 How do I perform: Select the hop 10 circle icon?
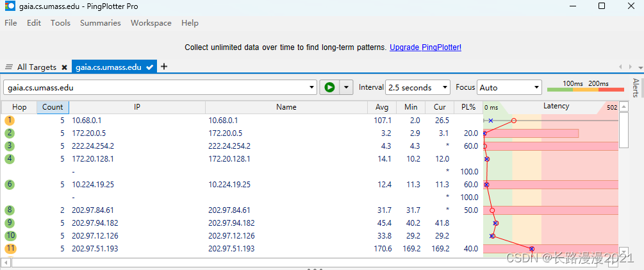click(10, 236)
